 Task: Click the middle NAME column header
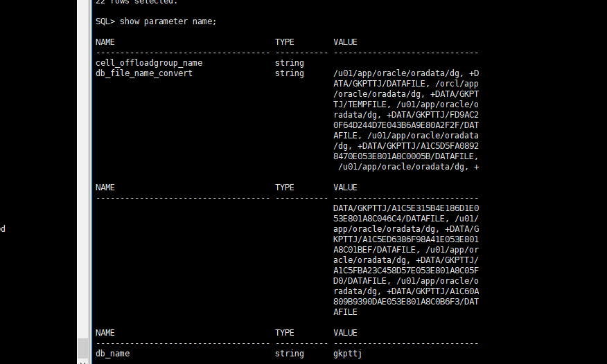coord(105,188)
